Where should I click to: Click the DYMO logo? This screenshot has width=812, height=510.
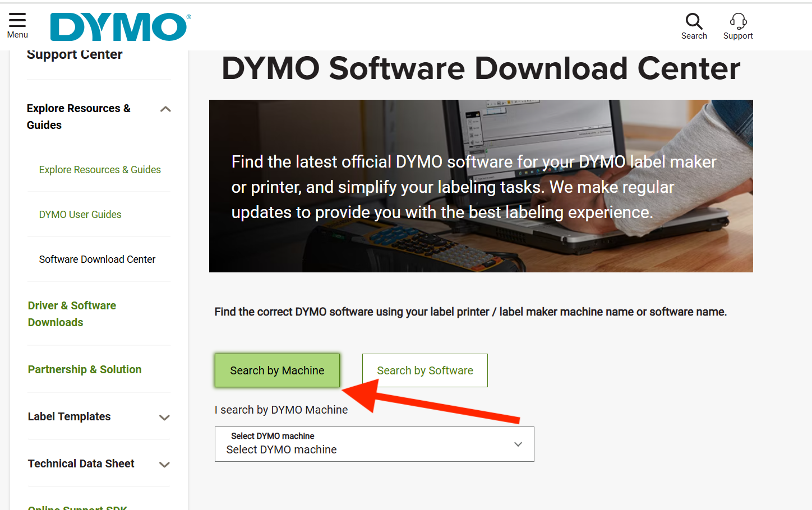121,27
